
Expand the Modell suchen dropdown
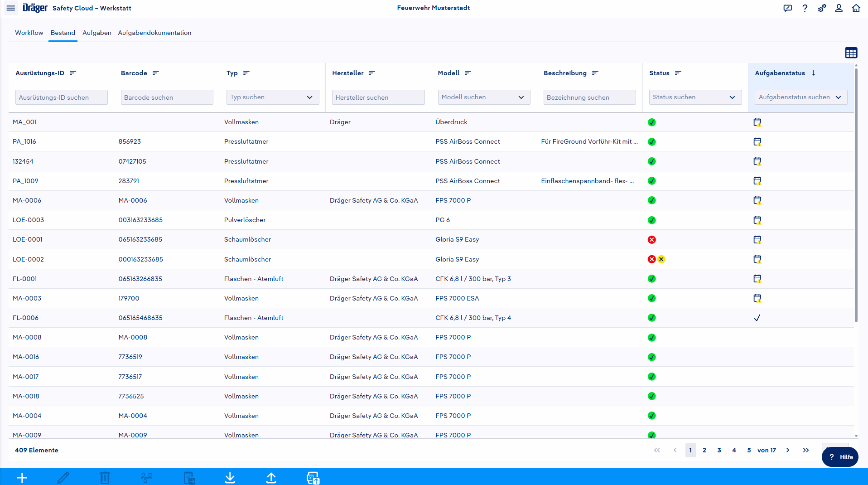coord(521,97)
